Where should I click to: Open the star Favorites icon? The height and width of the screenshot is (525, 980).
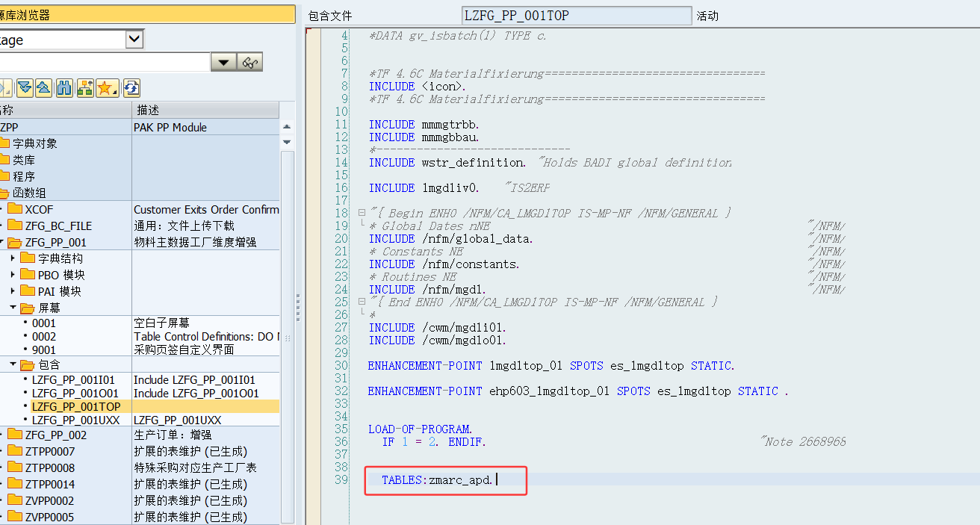coord(107,88)
